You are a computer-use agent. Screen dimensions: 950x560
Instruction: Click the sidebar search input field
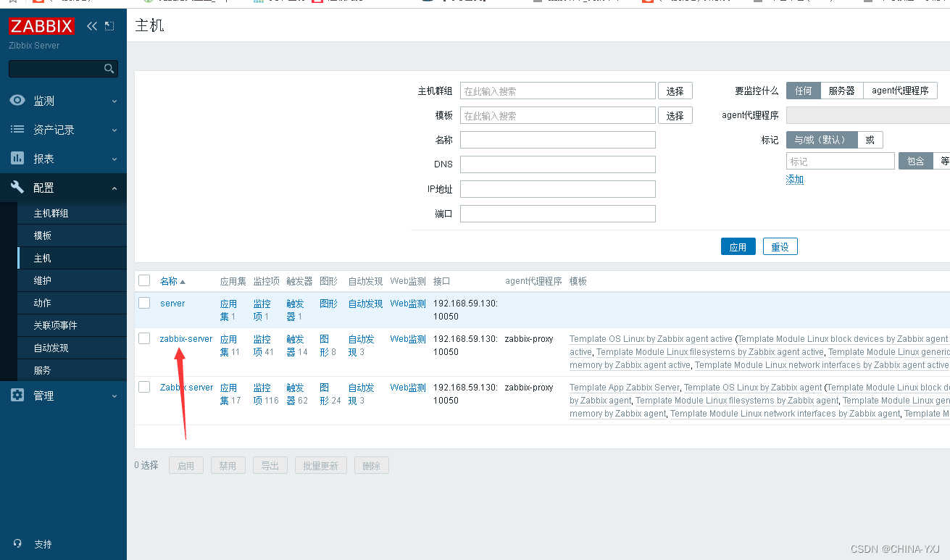coord(56,69)
